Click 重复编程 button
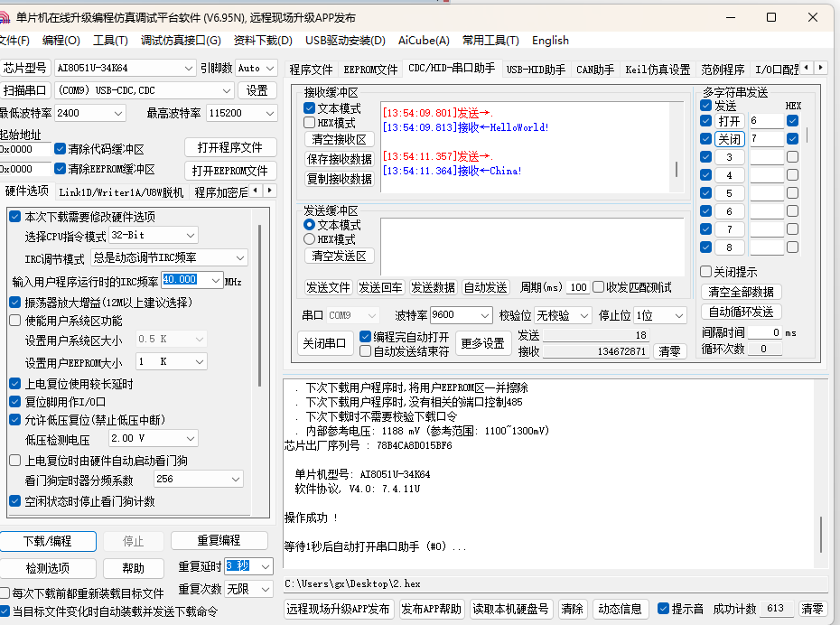The width and height of the screenshot is (840, 625). coord(219,540)
